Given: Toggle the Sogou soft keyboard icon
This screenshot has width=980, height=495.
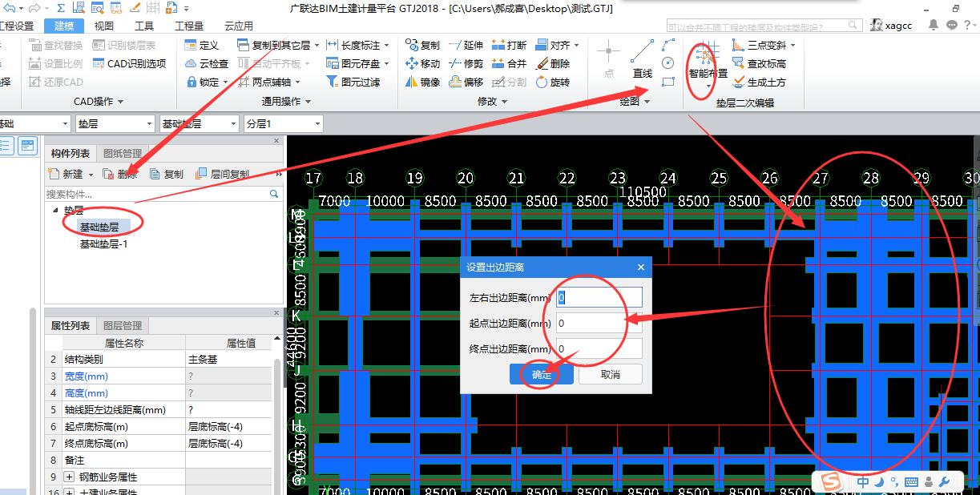Looking at the screenshot, I should click(910, 482).
